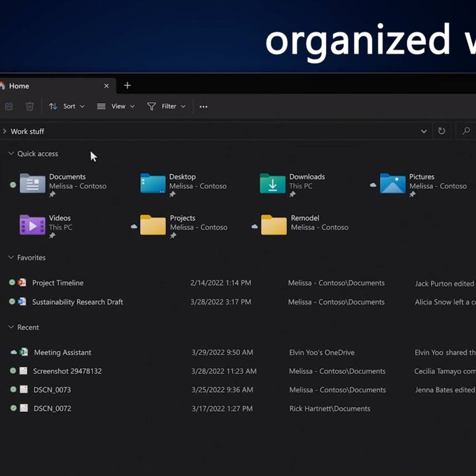The image size is (476, 476).
Task: Click the cloud status icon beside Pictures
Action: pyautogui.click(x=373, y=185)
